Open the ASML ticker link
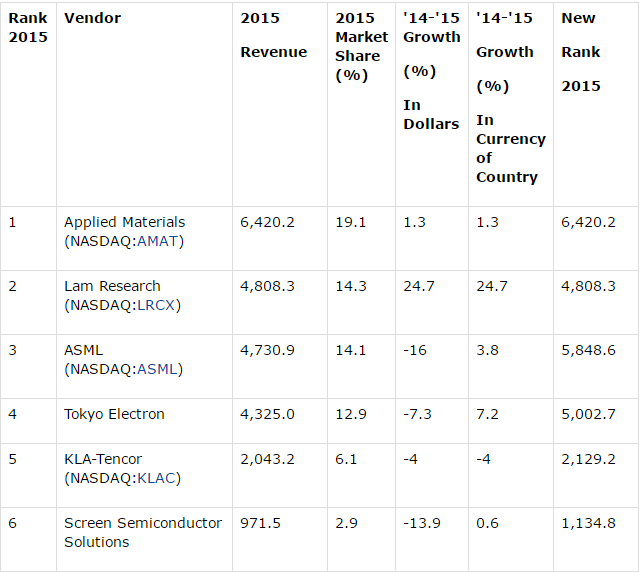This screenshot has height=572, width=639. coord(157,369)
